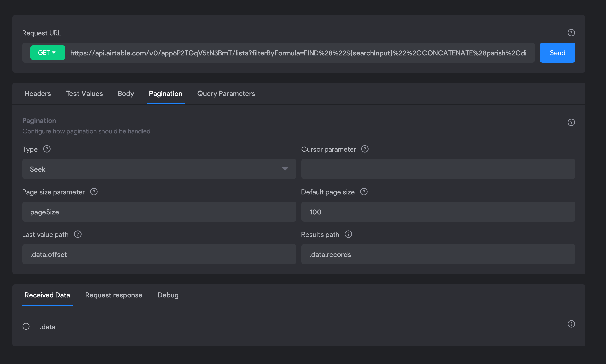This screenshot has height=364, width=606.
Task: Switch to the Test Values tab
Action: click(85, 94)
